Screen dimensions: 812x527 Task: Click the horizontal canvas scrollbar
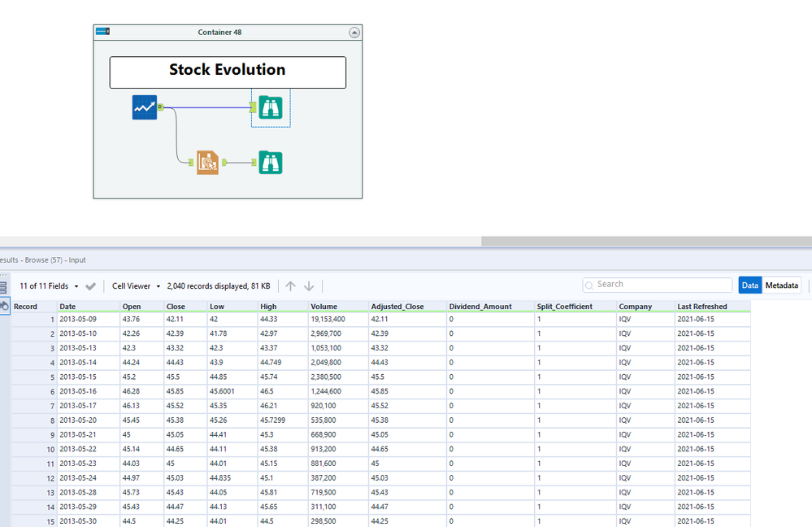tap(646, 242)
